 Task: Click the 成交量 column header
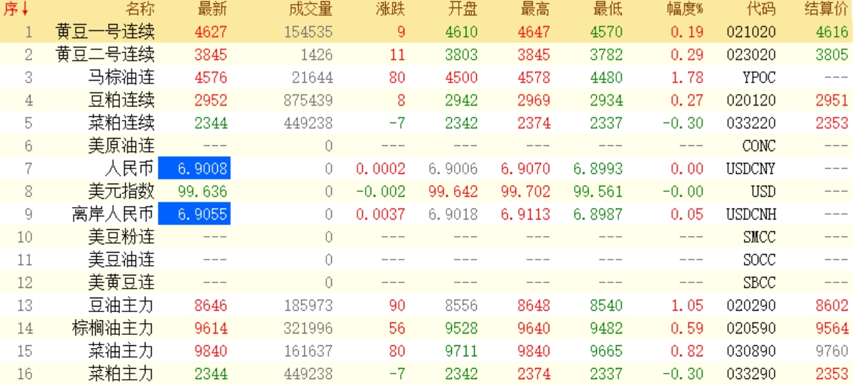tap(311, 9)
